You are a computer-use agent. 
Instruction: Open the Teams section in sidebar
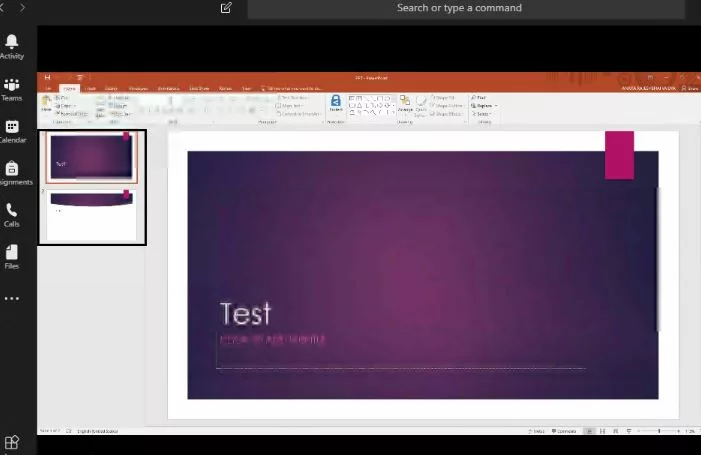click(x=12, y=89)
